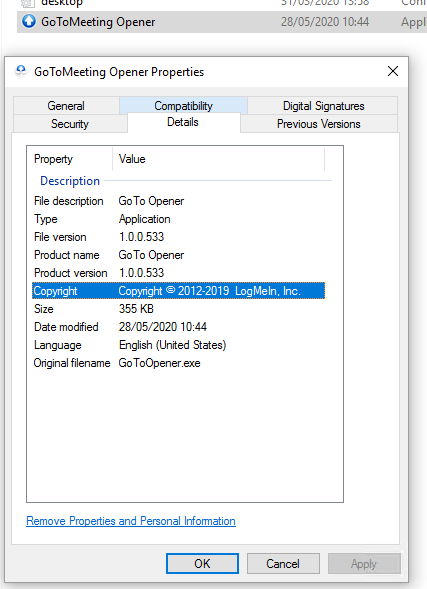Switch to the Security tab
Image resolution: width=427 pixels, height=589 pixels.
pyautogui.click(x=70, y=124)
